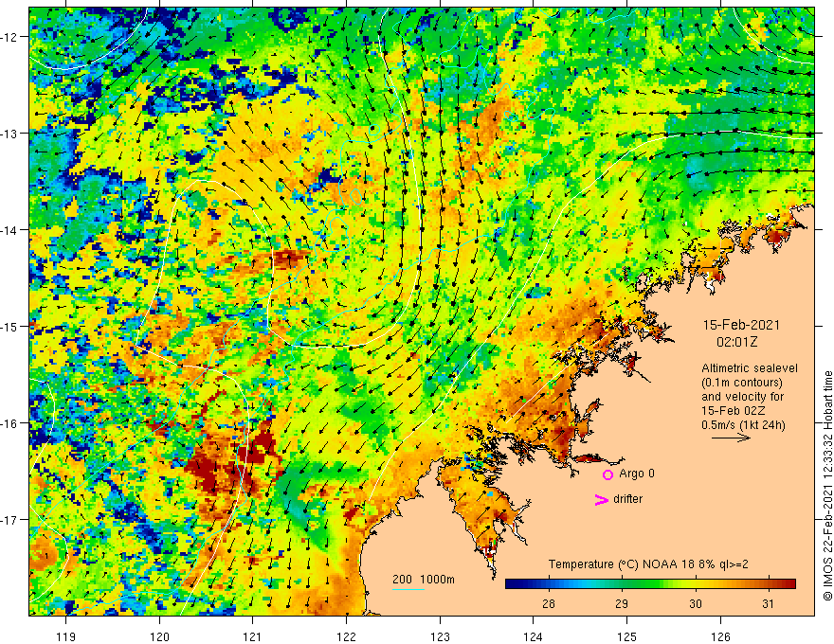Screen dimensions: 834x644
Task: Click the IMOS copyright timestamp text
Action: pos(827,486)
